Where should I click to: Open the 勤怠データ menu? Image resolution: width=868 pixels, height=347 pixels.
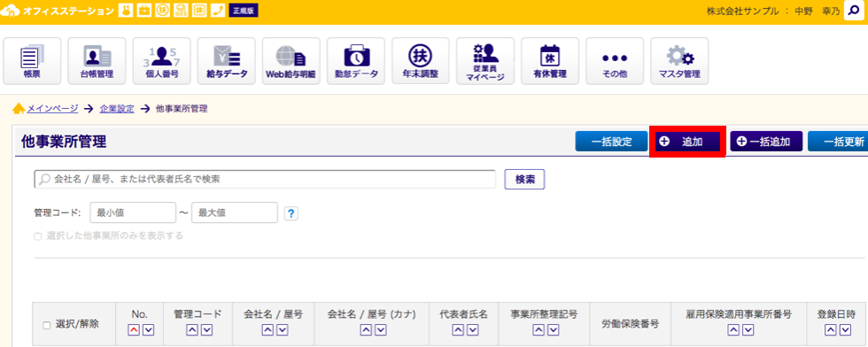[x=356, y=61]
